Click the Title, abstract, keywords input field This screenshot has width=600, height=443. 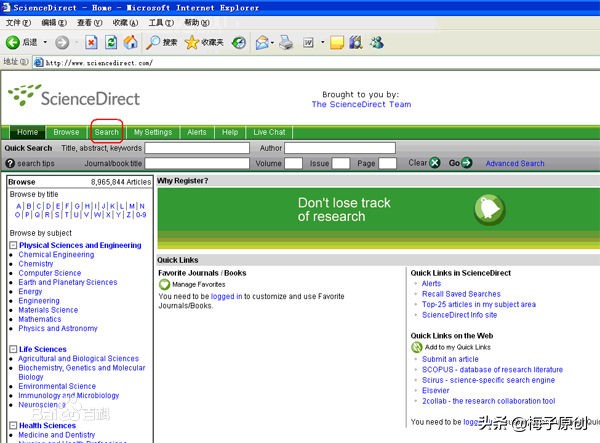197,148
